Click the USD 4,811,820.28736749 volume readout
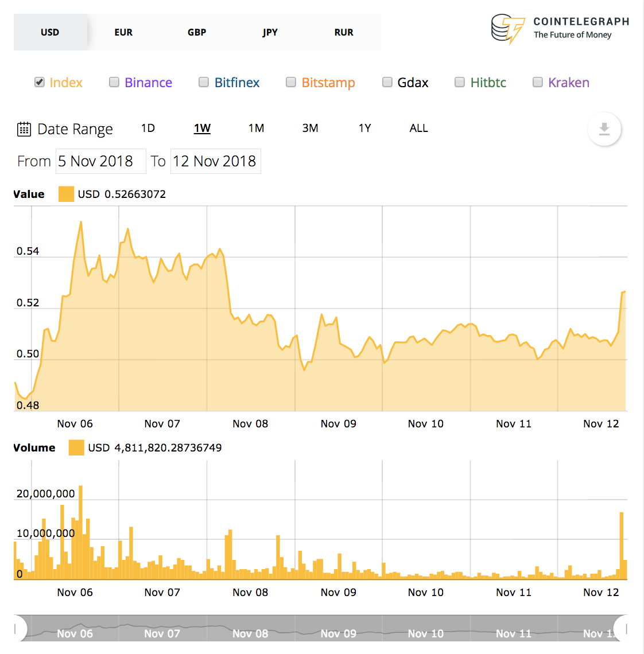This screenshot has height=654, width=644. (155, 447)
